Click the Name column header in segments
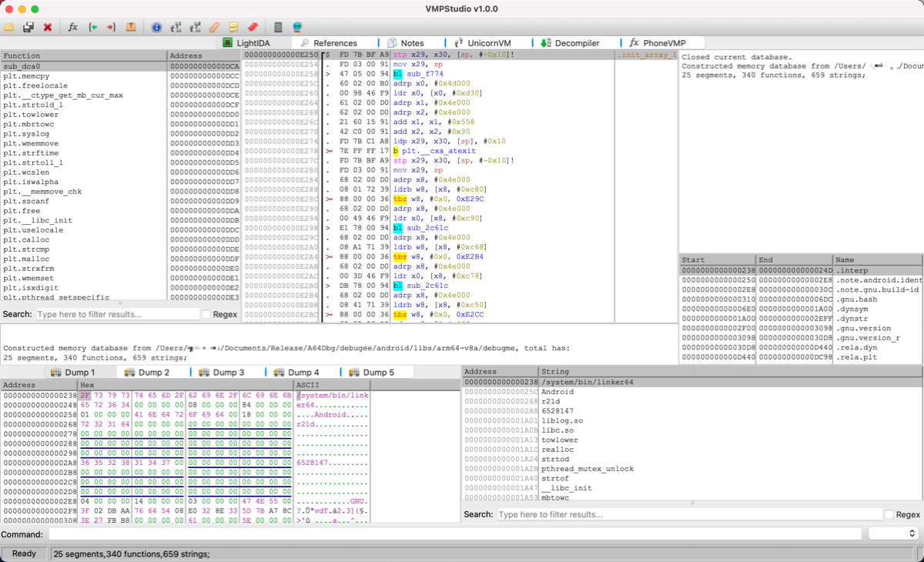The image size is (924, 562). pos(878,260)
